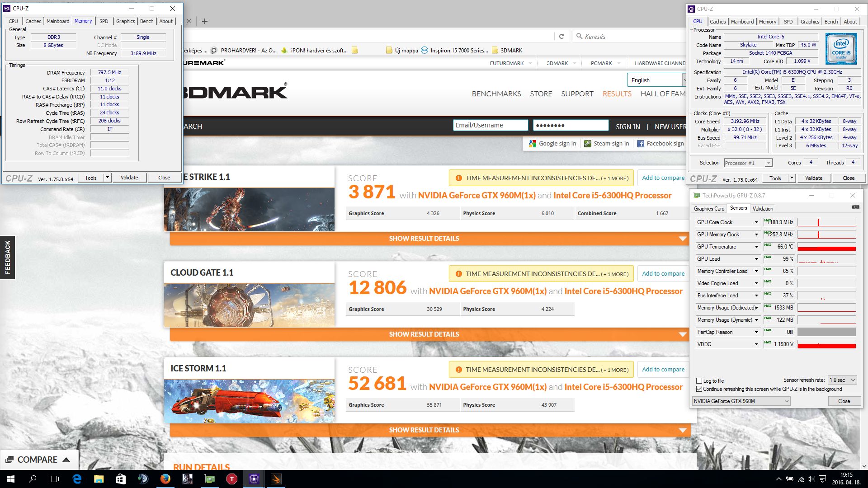This screenshot has width=868, height=488.
Task: Click Add to compare for Cloud Gate
Action: pyautogui.click(x=663, y=274)
